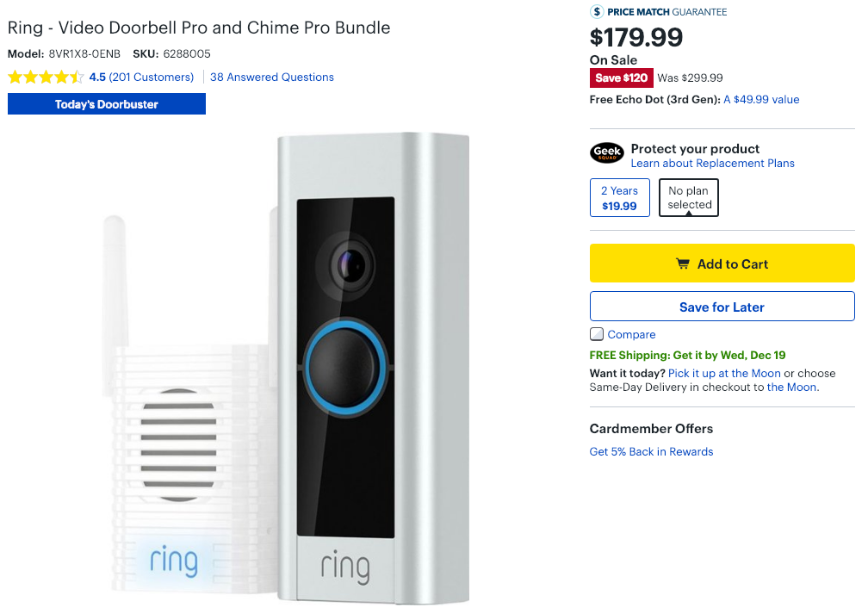Click the Geek Squad logo badge
This screenshot has width=868, height=614.
click(607, 153)
